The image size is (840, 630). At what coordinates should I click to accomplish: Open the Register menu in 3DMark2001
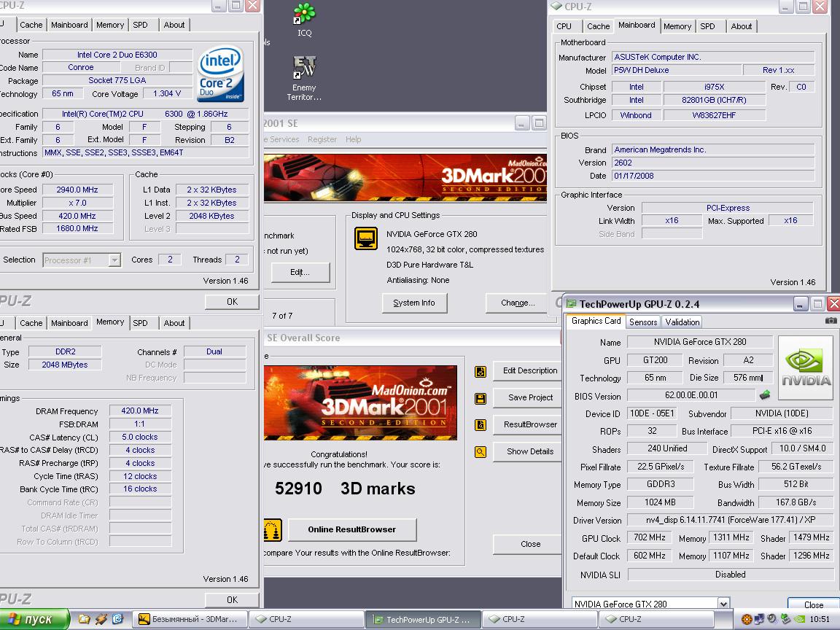tap(322, 139)
